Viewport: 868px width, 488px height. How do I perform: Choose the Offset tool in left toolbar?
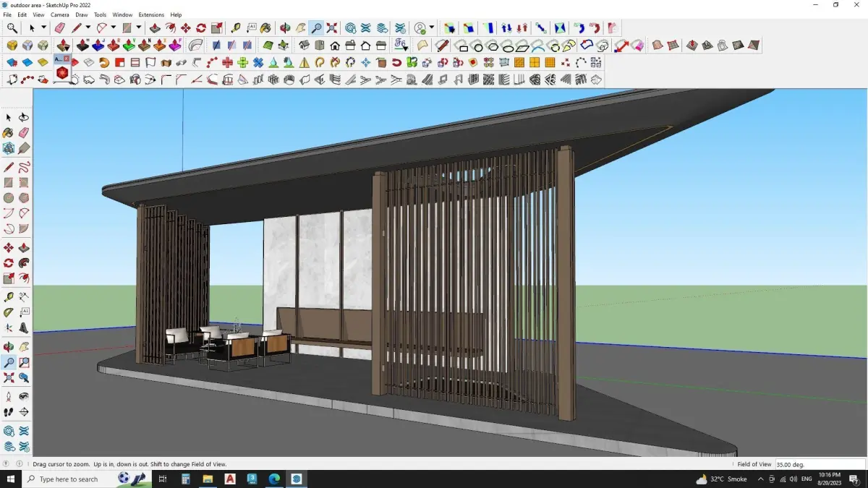click(24, 278)
